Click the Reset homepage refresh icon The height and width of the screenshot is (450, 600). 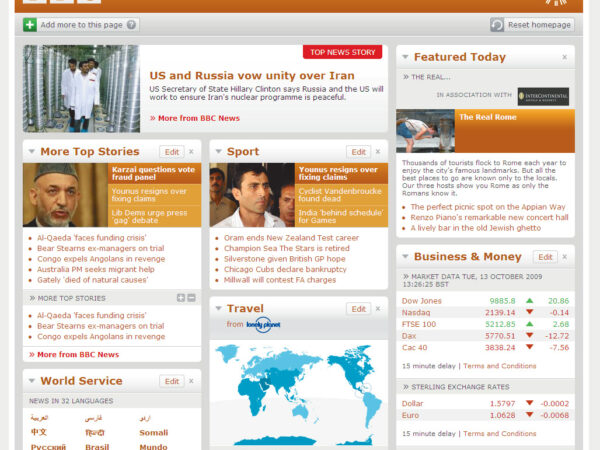click(498, 24)
